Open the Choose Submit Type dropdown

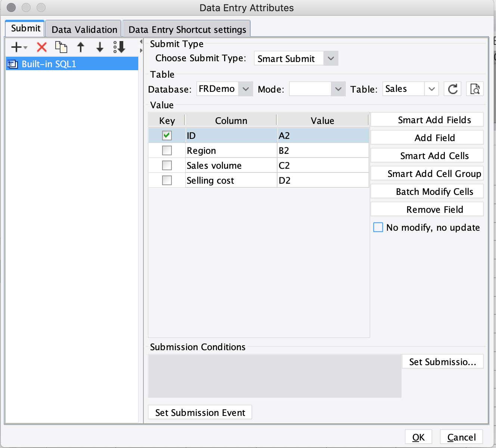[330, 58]
